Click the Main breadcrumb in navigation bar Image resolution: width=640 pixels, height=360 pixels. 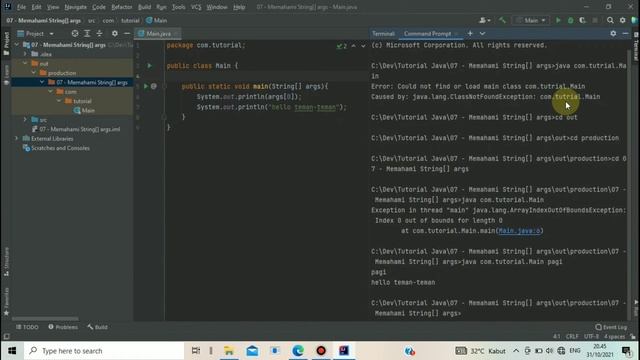coord(156,20)
